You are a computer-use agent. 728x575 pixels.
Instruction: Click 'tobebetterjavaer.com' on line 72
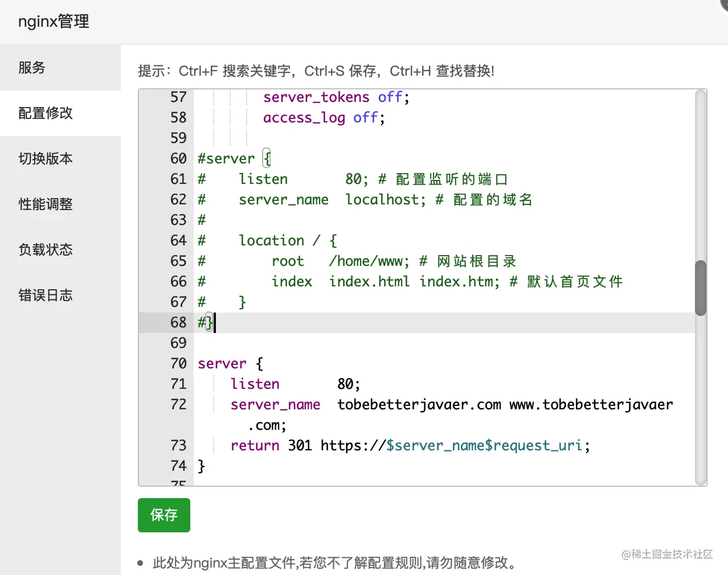[x=419, y=405]
